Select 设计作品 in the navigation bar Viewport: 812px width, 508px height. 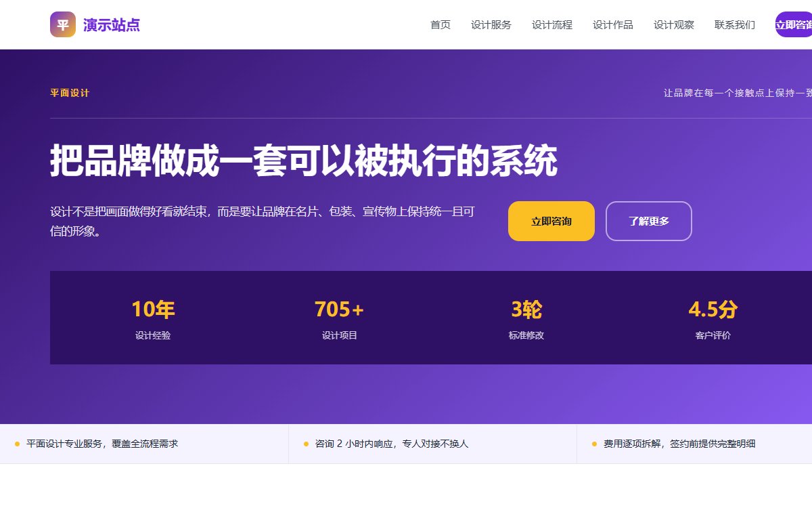tap(613, 25)
